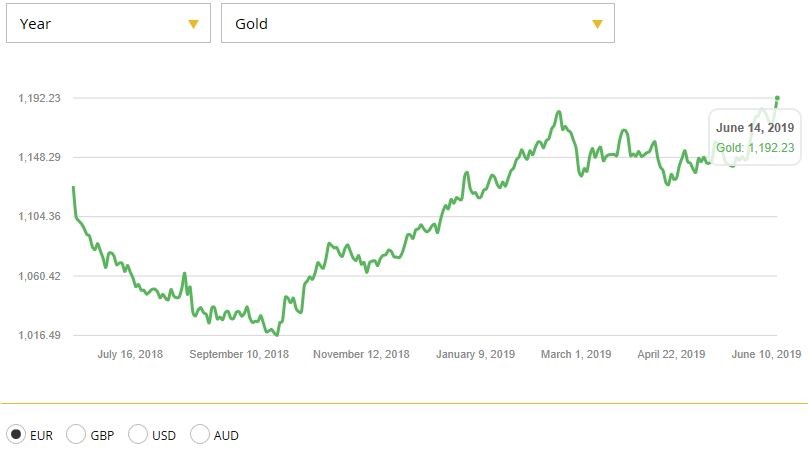The height and width of the screenshot is (450, 809).
Task: Click the January 9, 2019 axis label
Action: pyautogui.click(x=476, y=354)
